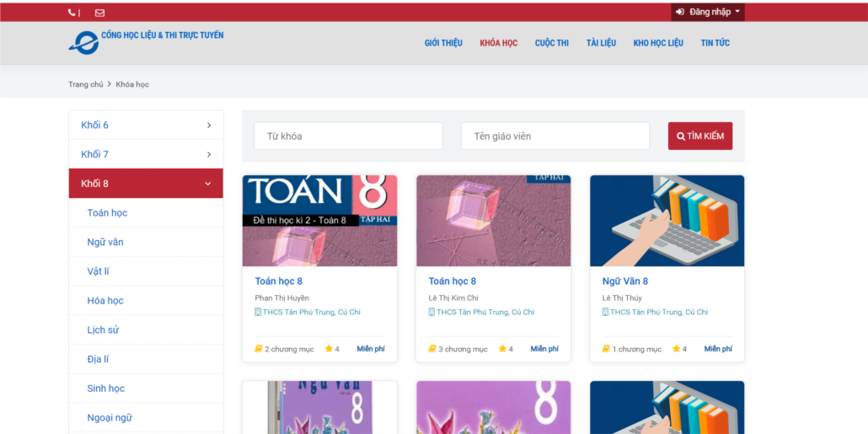Click THCS Tân Phú Trung link under Lê Thị Kim Chi

(485, 312)
